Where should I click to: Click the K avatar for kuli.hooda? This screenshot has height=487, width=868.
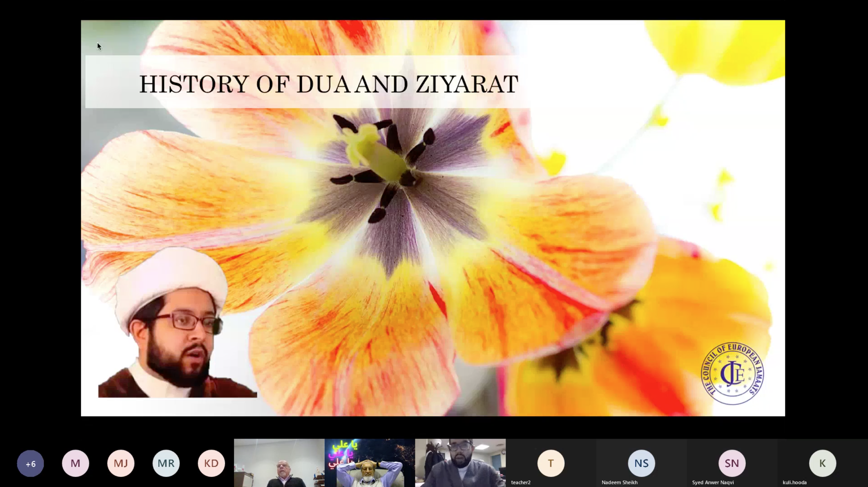click(x=822, y=463)
